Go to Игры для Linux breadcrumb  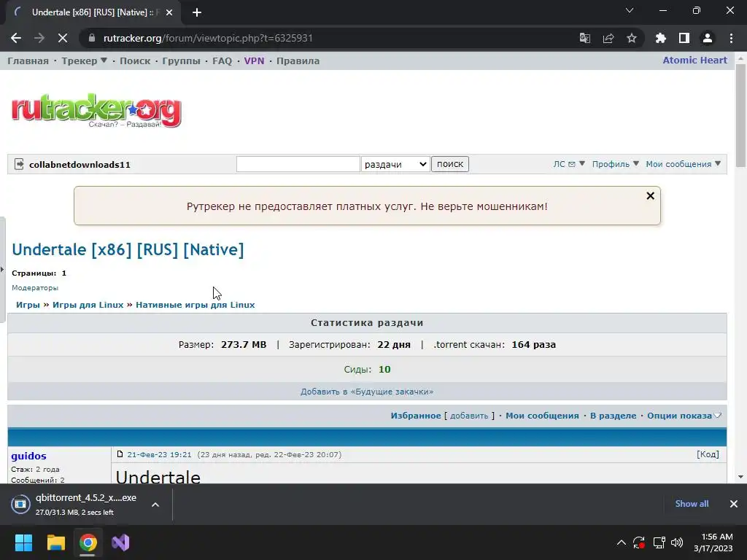(88, 305)
